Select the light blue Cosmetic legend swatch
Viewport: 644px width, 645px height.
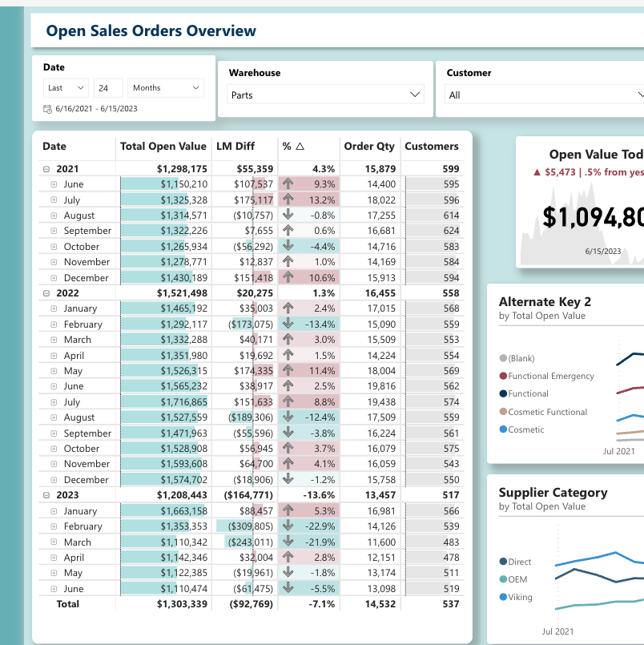503,429
